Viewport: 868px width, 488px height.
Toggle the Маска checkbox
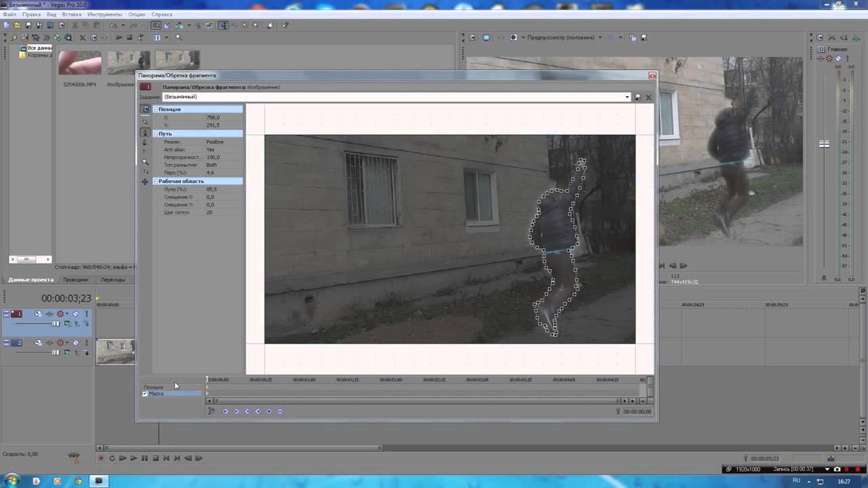[x=144, y=394]
